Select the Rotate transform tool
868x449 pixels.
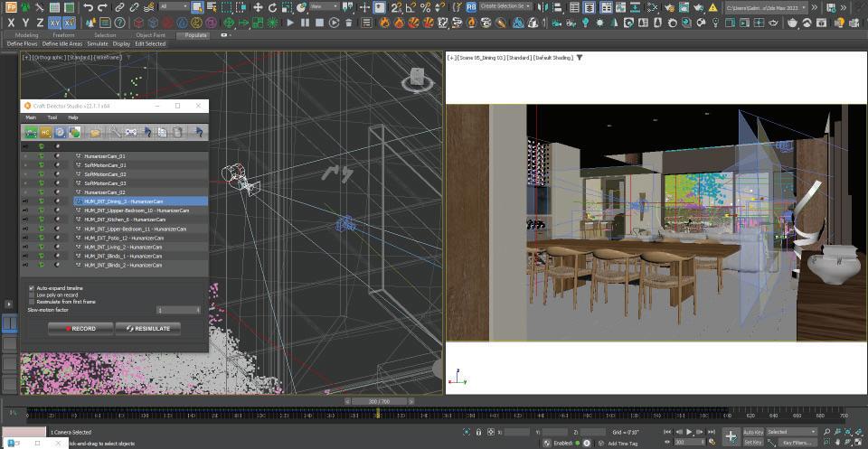[x=273, y=7]
